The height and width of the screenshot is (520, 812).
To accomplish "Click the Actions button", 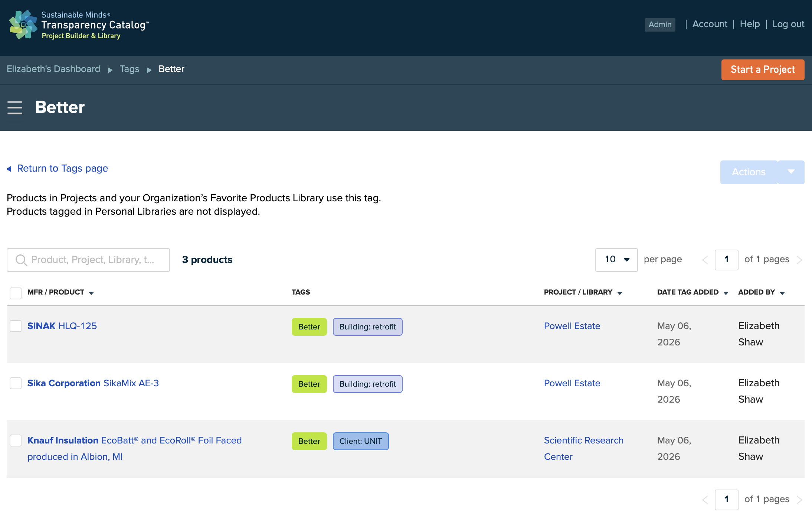I will 749,172.
